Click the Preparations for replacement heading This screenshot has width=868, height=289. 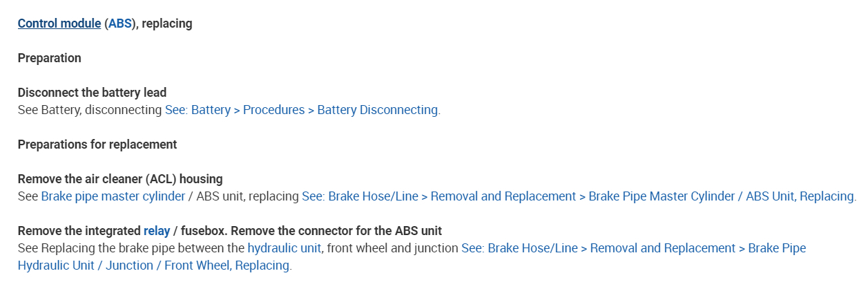coord(97,144)
